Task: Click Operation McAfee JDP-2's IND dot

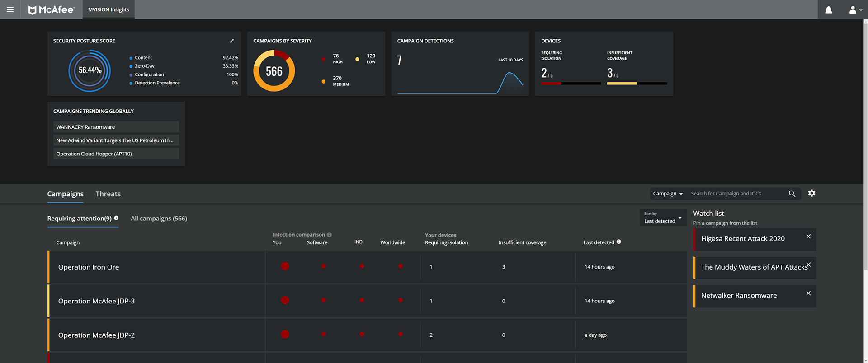Action: pos(362,335)
